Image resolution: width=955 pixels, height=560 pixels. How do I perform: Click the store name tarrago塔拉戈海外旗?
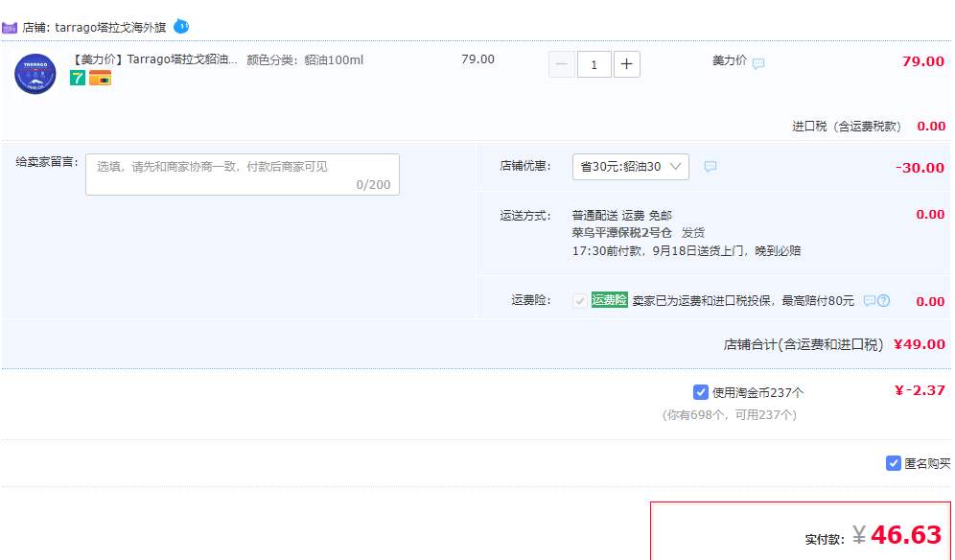[x=110, y=28]
